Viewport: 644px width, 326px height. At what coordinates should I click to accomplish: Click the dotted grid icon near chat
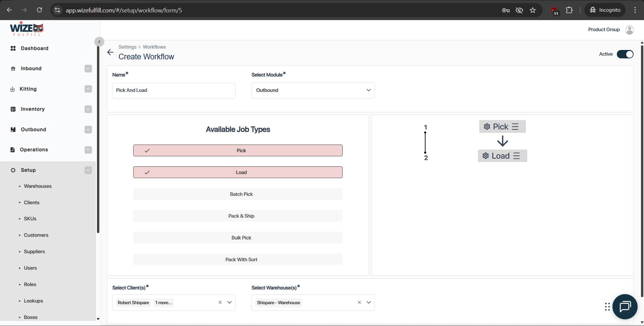coord(607,307)
